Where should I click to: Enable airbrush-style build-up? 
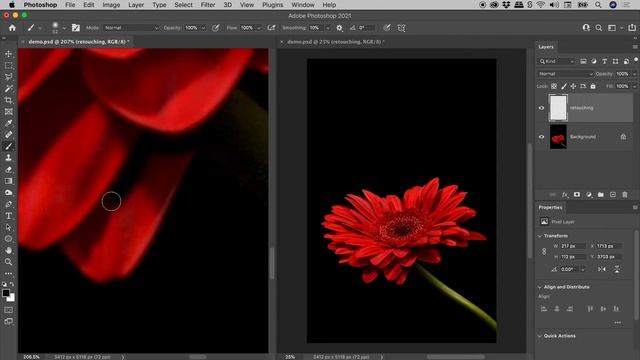(271, 28)
